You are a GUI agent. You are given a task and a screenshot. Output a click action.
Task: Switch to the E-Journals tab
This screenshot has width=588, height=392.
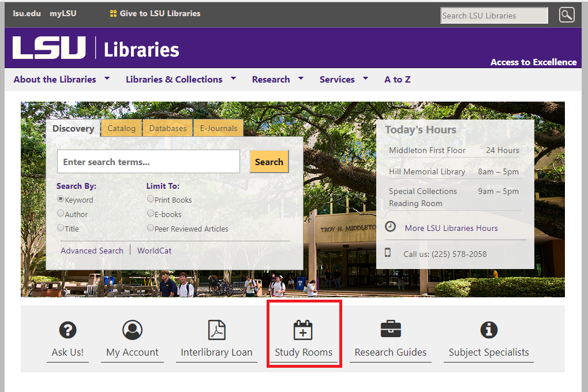pyautogui.click(x=219, y=128)
